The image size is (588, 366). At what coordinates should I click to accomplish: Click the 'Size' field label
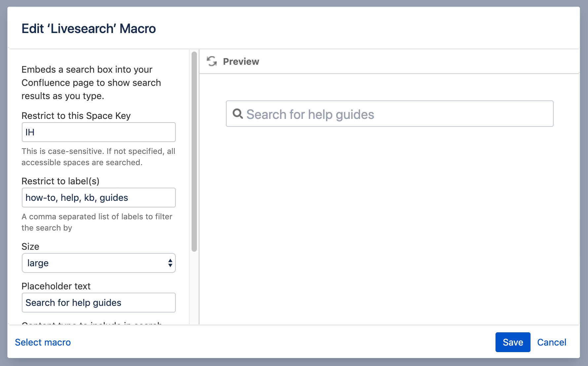[x=30, y=246]
